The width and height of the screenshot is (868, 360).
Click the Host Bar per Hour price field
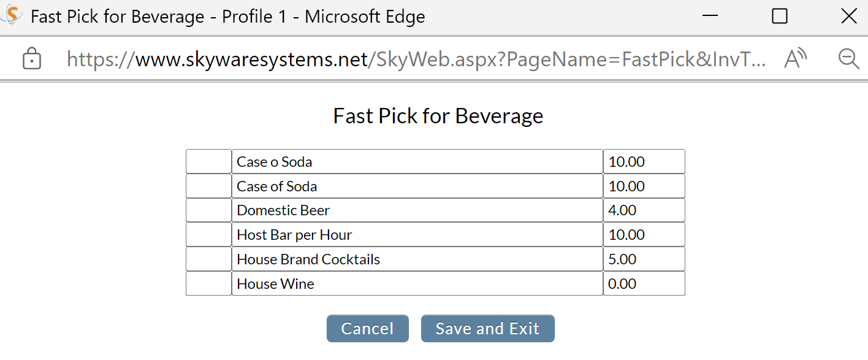[x=644, y=235]
